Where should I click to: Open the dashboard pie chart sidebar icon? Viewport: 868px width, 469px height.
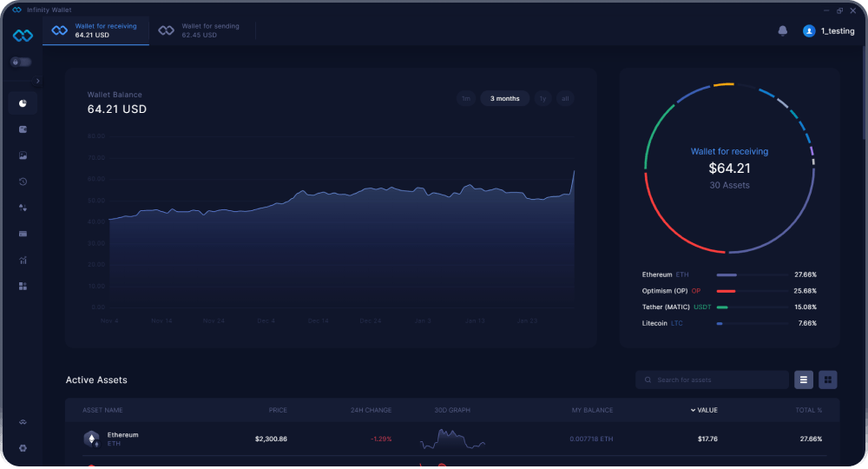pos(23,103)
